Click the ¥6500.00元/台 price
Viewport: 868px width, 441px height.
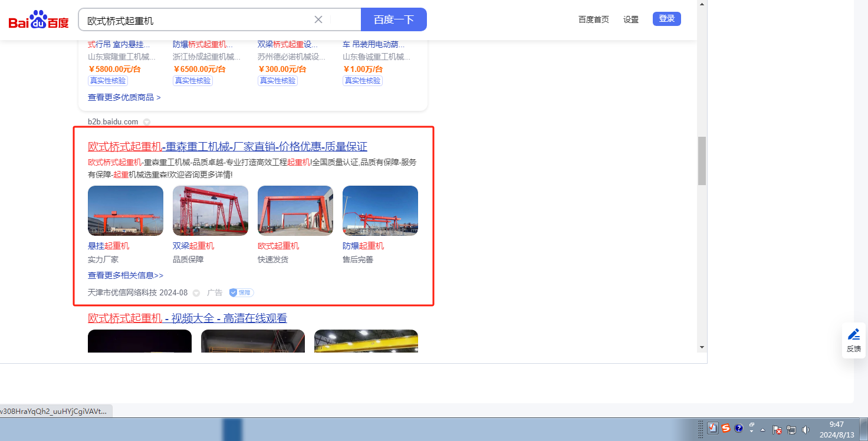tap(199, 69)
